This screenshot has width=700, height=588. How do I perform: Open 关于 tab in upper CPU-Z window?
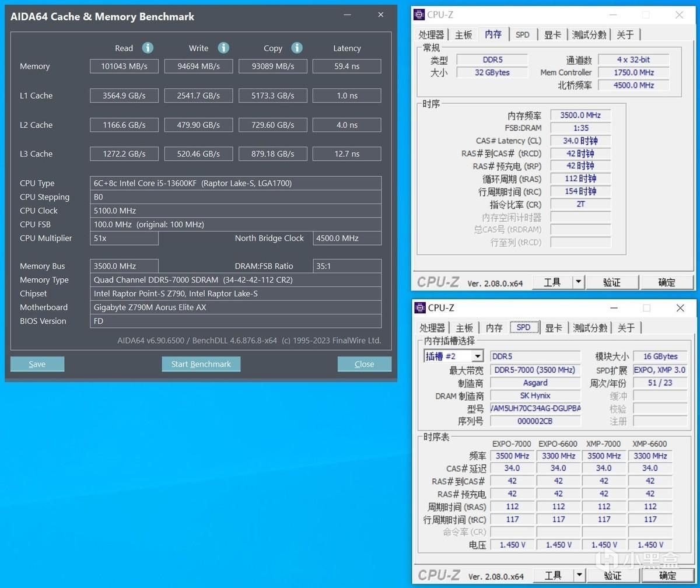625,35
